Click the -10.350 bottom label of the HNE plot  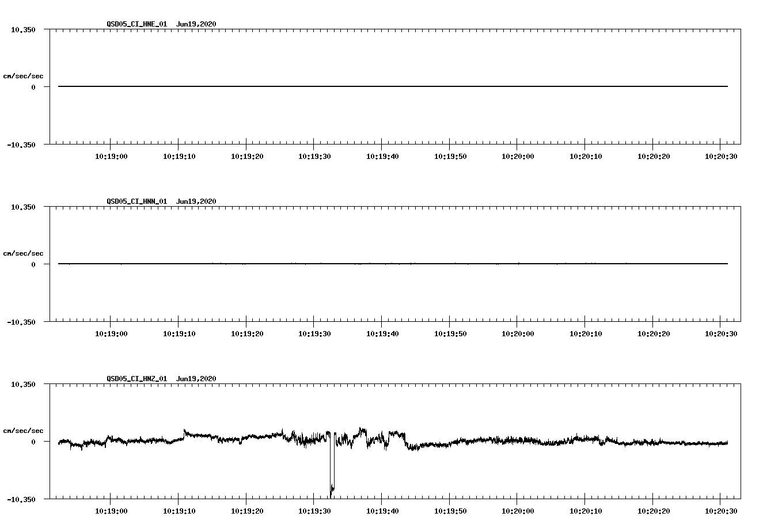(x=21, y=145)
